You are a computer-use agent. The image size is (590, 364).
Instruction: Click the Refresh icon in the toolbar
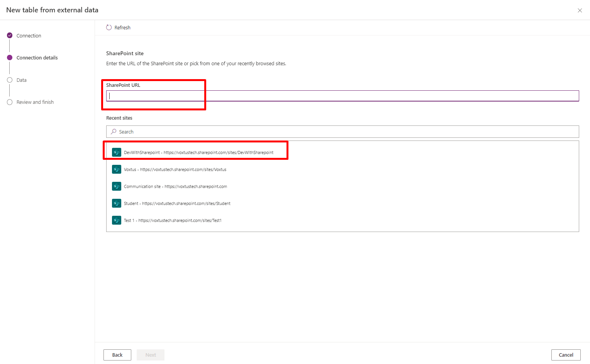pos(109,27)
